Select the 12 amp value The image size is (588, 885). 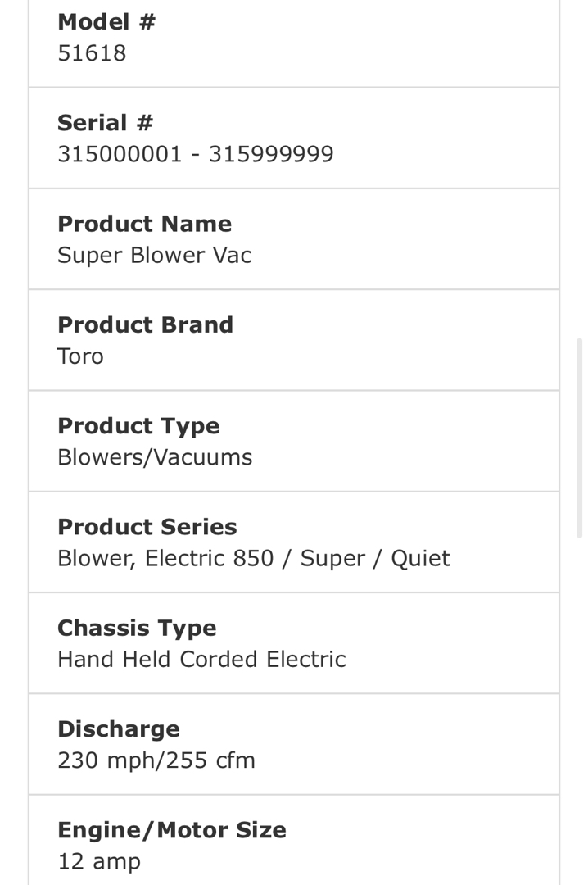point(99,861)
